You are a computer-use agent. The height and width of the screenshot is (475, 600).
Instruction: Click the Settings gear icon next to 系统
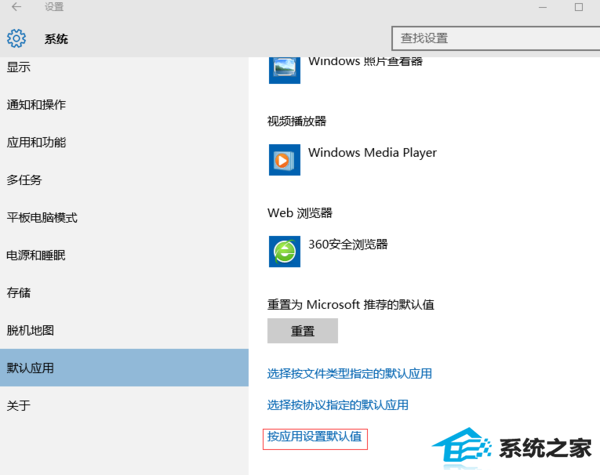16,38
